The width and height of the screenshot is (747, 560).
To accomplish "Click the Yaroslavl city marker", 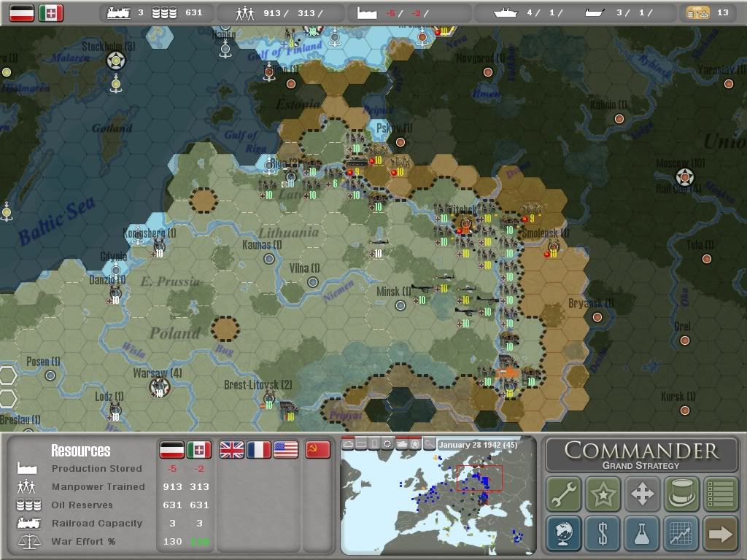I will click(x=729, y=84).
